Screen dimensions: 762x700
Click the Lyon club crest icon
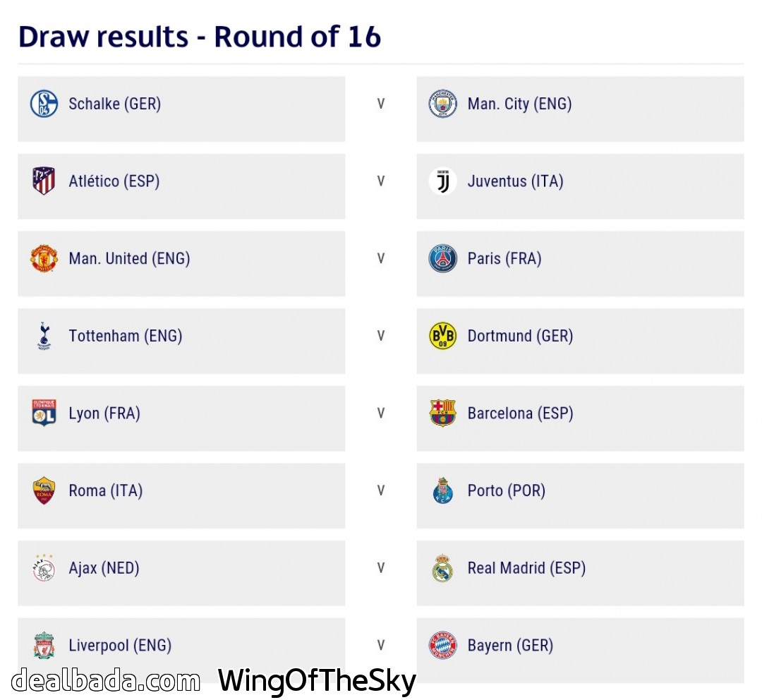[44, 414]
